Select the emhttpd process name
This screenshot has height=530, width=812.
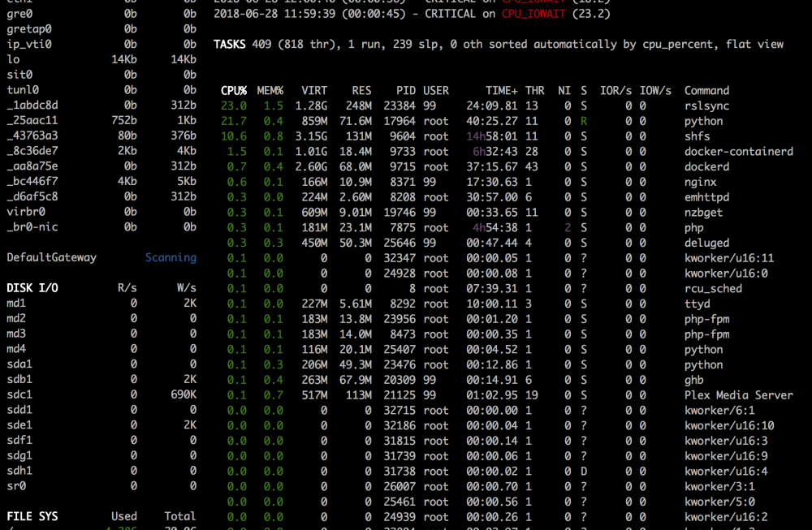pos(706,197)
